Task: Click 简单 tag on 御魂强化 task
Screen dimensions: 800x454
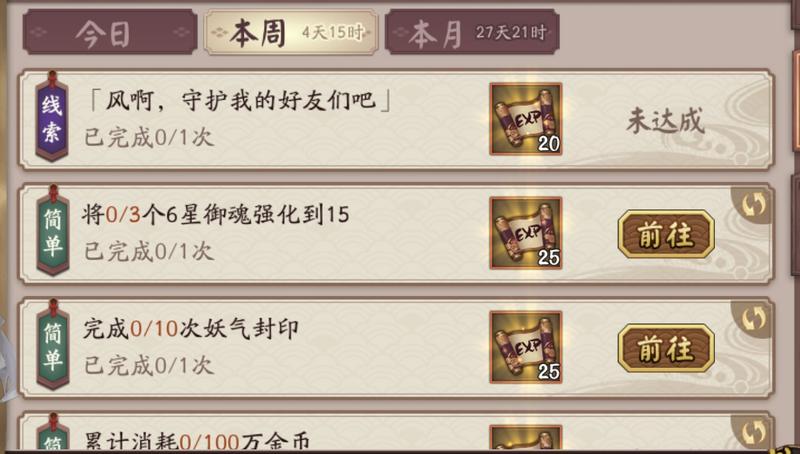Action: tap(53, 232)
